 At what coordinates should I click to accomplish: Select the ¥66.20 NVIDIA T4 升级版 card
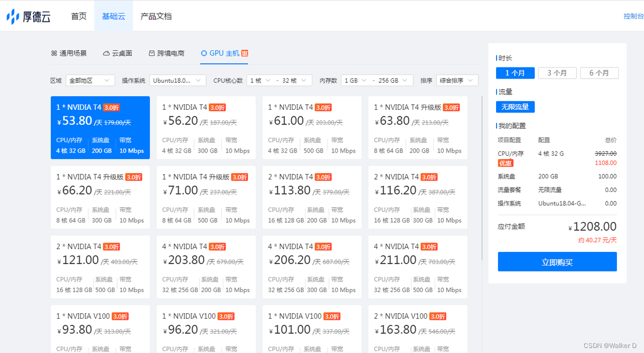(x=100, y=197)
